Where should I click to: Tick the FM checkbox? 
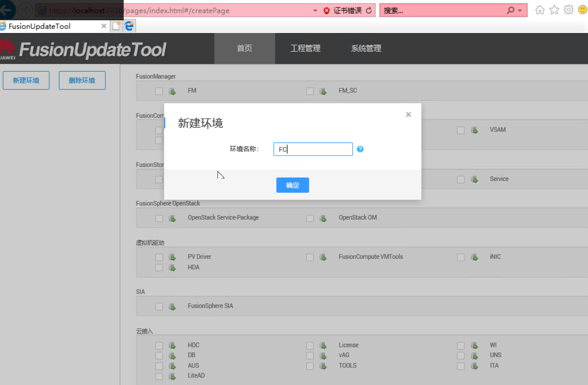[x=159, y=91]
